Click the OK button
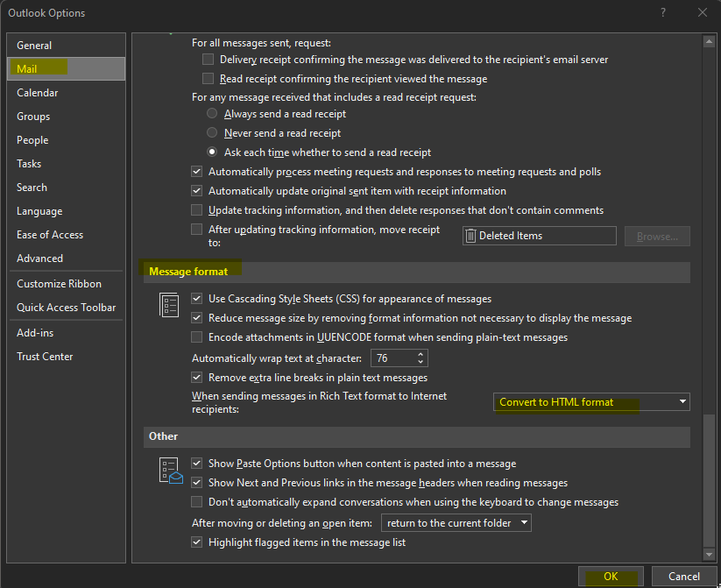721x588 pixels. (x=610, y=576)
